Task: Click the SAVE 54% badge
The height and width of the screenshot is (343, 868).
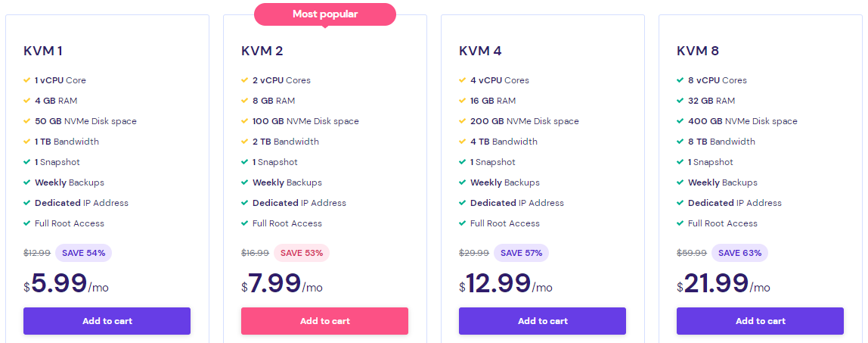Action: coord(85,253)
